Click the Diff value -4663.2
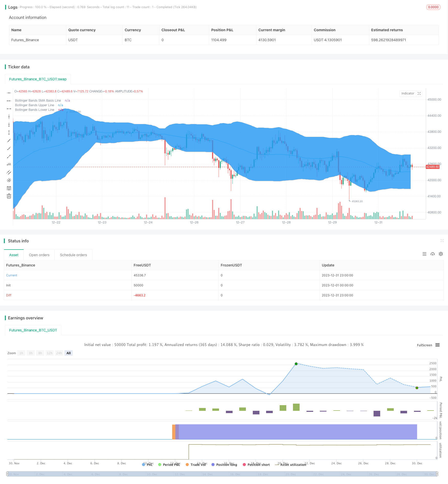The width and height of the screenshot is (448, 484). [139, 295]
